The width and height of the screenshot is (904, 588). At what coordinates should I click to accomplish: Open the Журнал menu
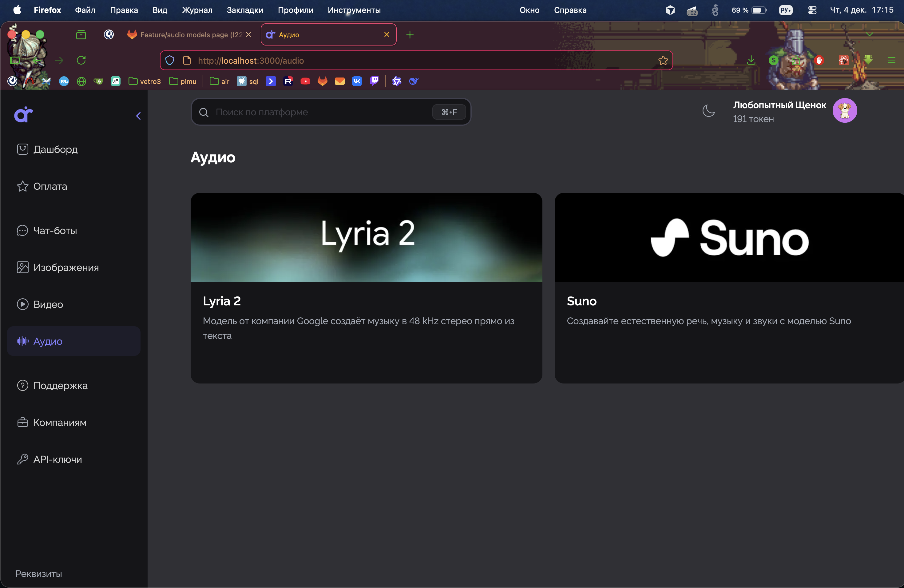click(197, 10)
